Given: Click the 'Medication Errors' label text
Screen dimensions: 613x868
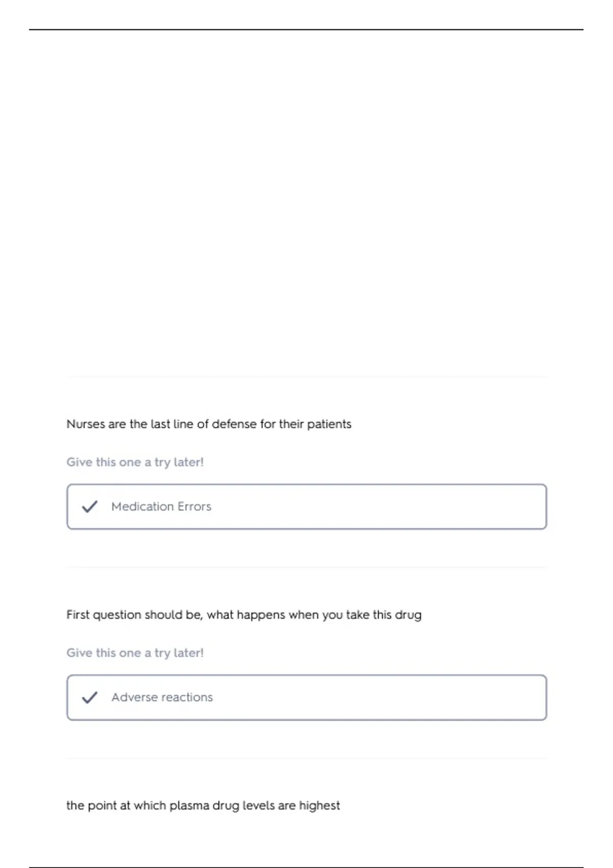Looking at the screenshot, I should 161,507.
